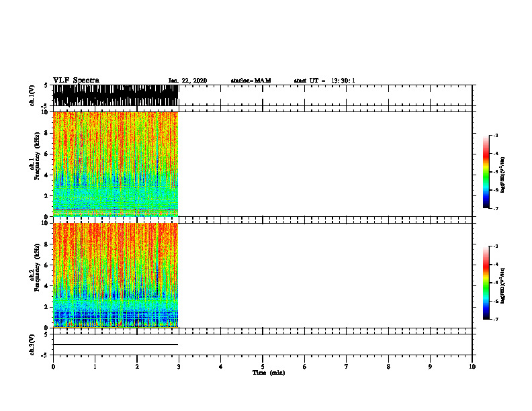Click time axis tick label 8

click(x=388, y=367)
